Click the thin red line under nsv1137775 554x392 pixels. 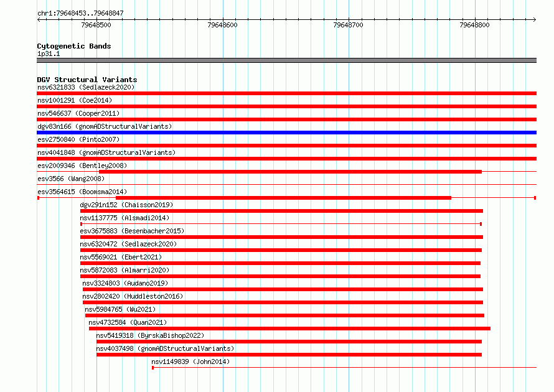pyautogui.click(x=281, y=224)
